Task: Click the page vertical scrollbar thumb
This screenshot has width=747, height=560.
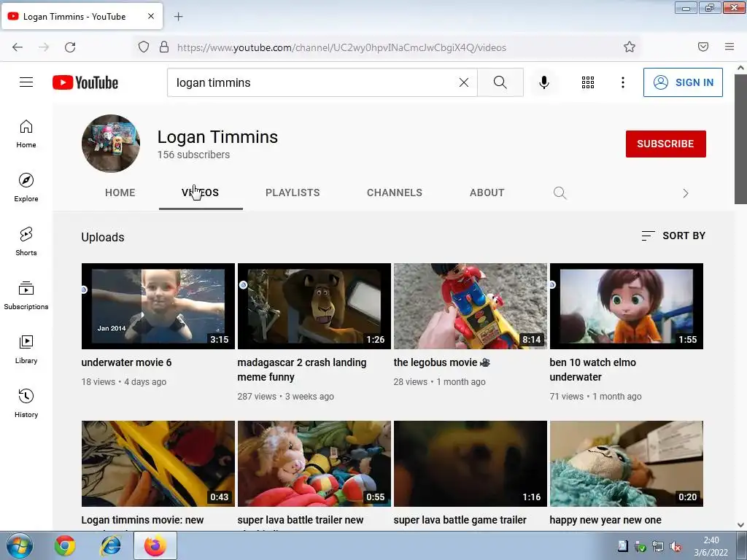Action: (x=740, y=138)
